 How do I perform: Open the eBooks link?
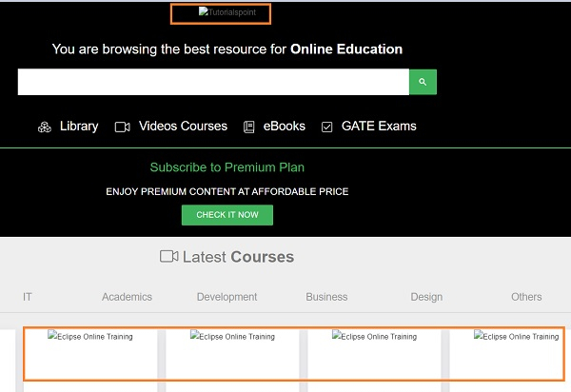284,126
